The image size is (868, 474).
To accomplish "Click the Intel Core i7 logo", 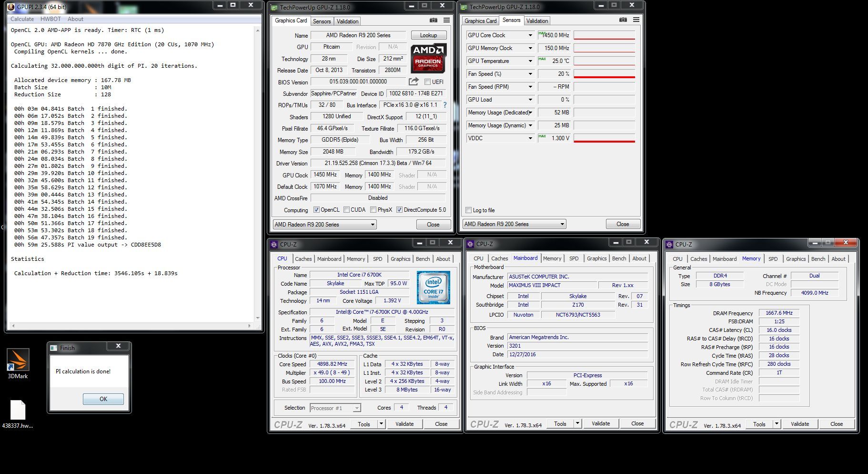I will coord(433,287).
